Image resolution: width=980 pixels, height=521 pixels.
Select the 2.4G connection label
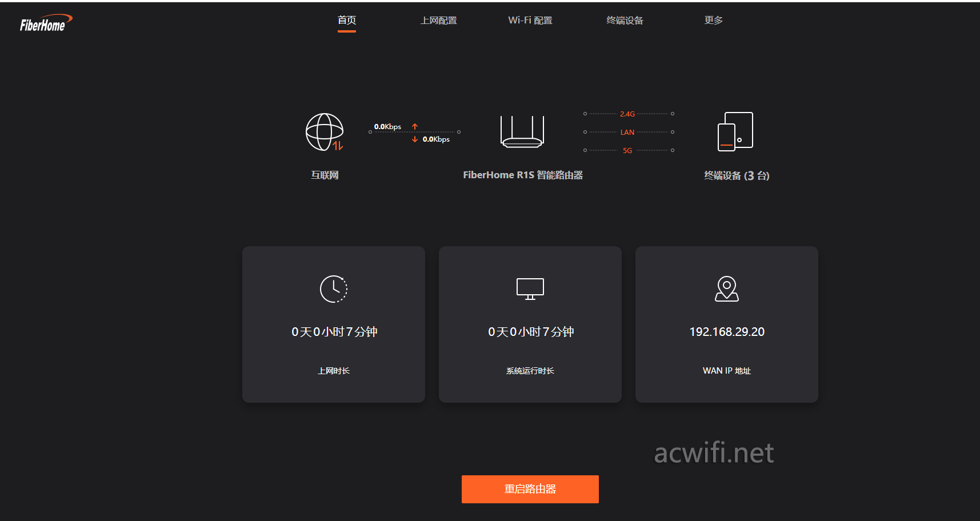(x=627, y=114)
